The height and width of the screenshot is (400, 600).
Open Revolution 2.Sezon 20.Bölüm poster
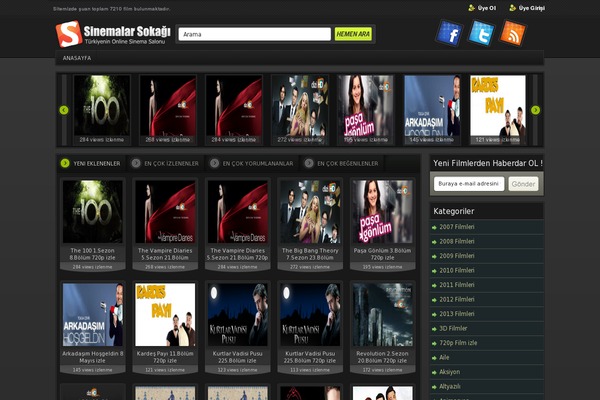pos(382,315)
